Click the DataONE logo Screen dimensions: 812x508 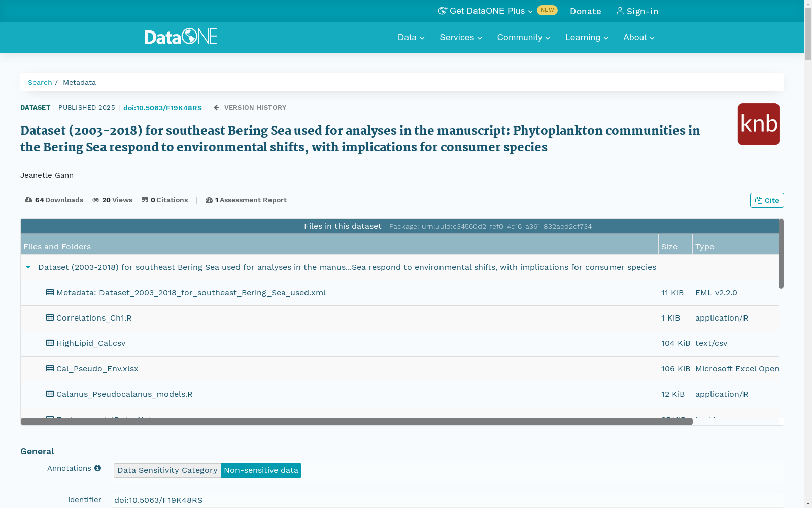181,37
